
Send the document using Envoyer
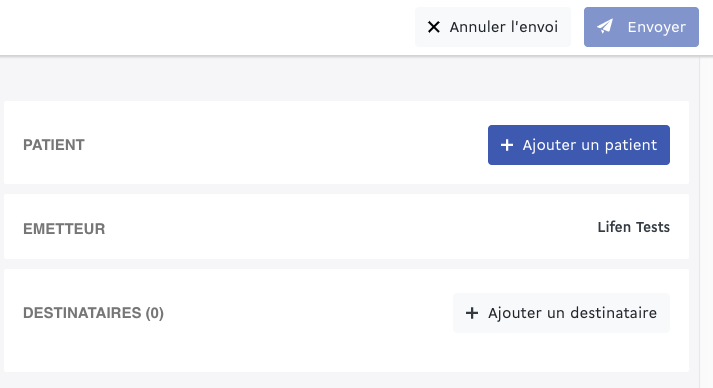641,27
